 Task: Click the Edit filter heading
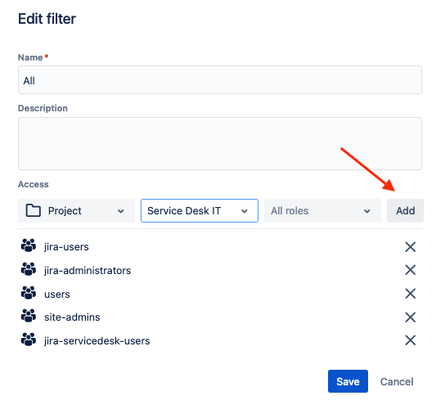pos(47,19)
